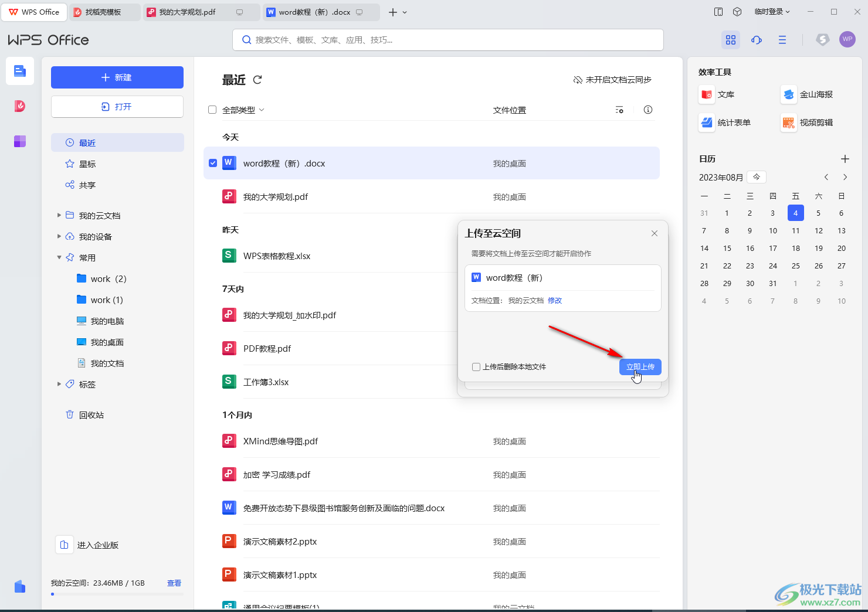The width and height of the screenshot is (868, 612).
Task: Open the customer service headset icon
Action: click(x=757, y=40)
